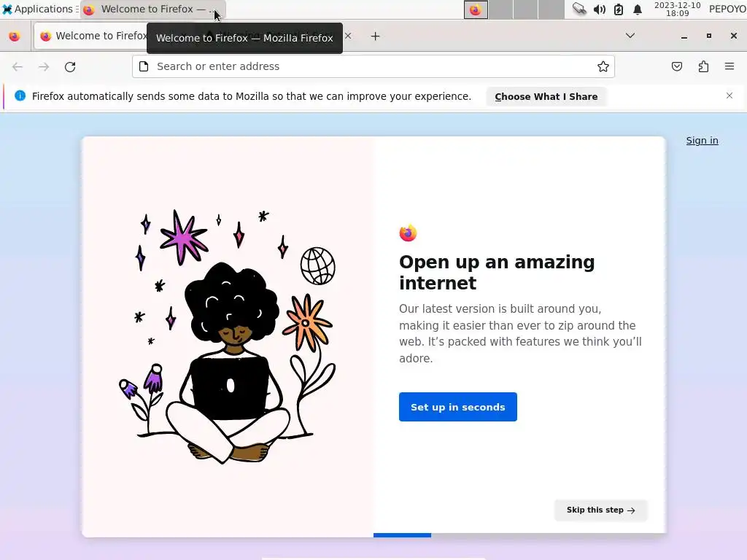
Task: Switch to the first workspace with Firefox icon
Action: coord(476,9)
